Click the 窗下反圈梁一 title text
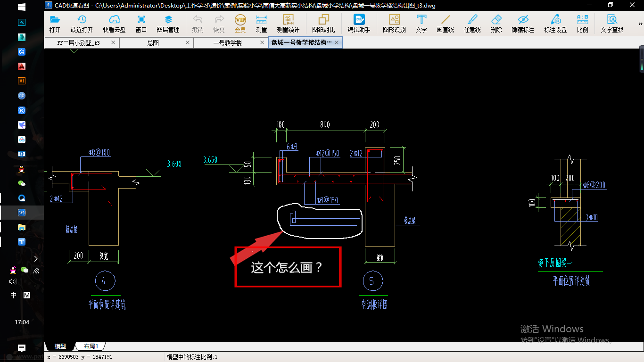The height and width of the screenshot is (362, 644). click(x=555, y=263)
